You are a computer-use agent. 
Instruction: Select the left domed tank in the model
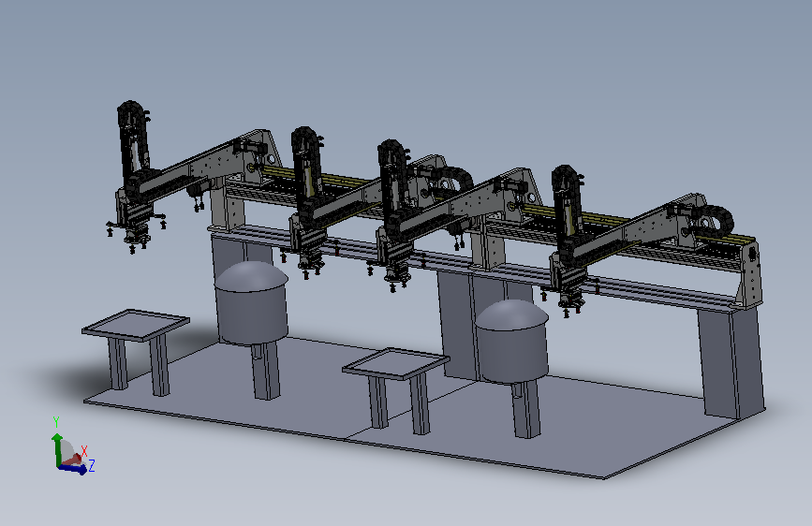pyautogui.click(x=252, y=302)
